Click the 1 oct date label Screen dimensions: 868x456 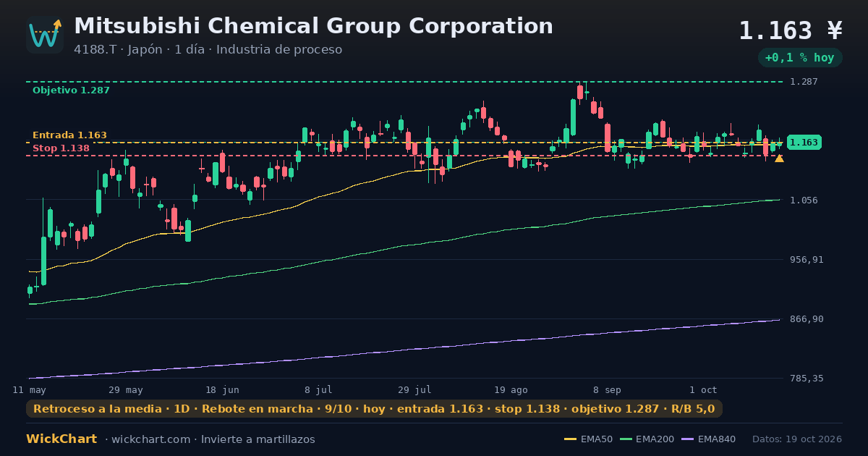(x=703, y=389)
